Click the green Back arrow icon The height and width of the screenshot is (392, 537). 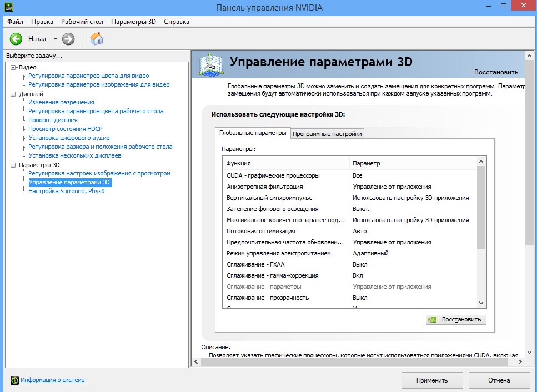click(16, 39)
